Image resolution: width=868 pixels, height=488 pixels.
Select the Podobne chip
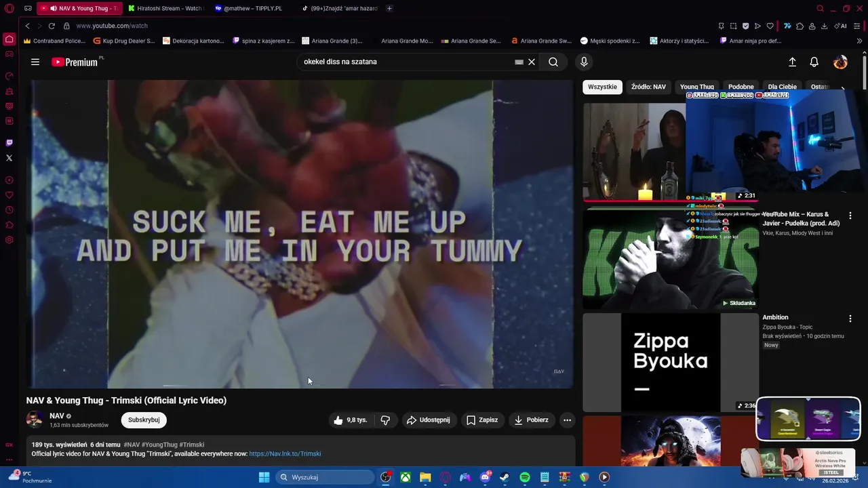point(741,87)
